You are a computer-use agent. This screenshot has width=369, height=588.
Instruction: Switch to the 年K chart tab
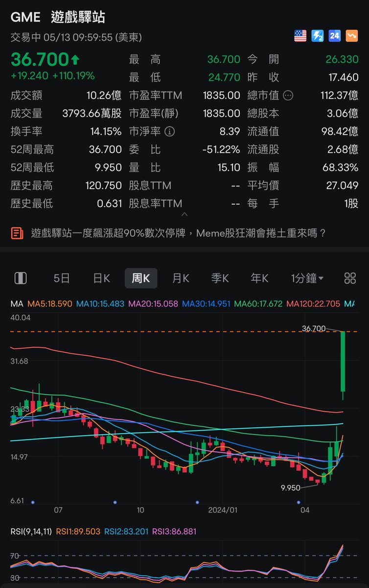pos(259,278)
